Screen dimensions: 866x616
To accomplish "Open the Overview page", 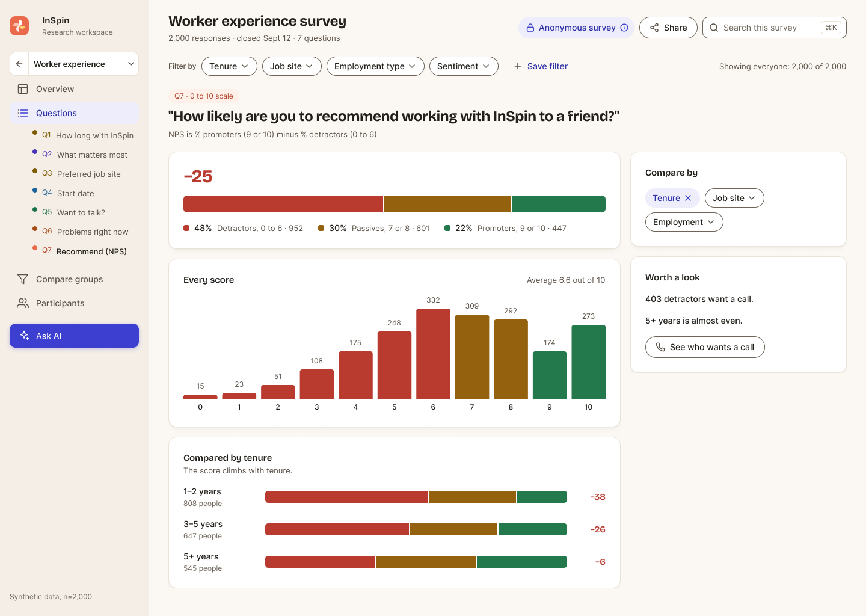I will click(x=75, y=89).
